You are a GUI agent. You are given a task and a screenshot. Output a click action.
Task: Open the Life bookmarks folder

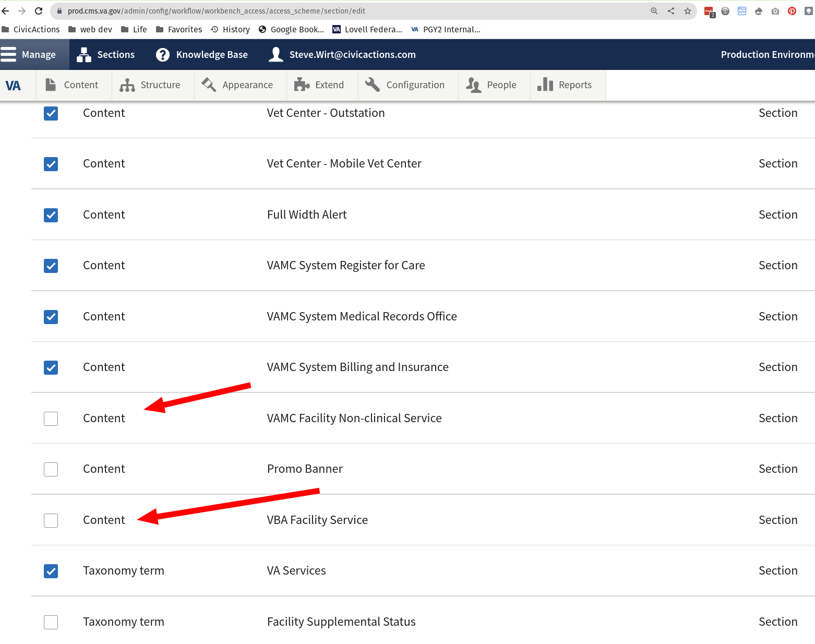(134, 30)
